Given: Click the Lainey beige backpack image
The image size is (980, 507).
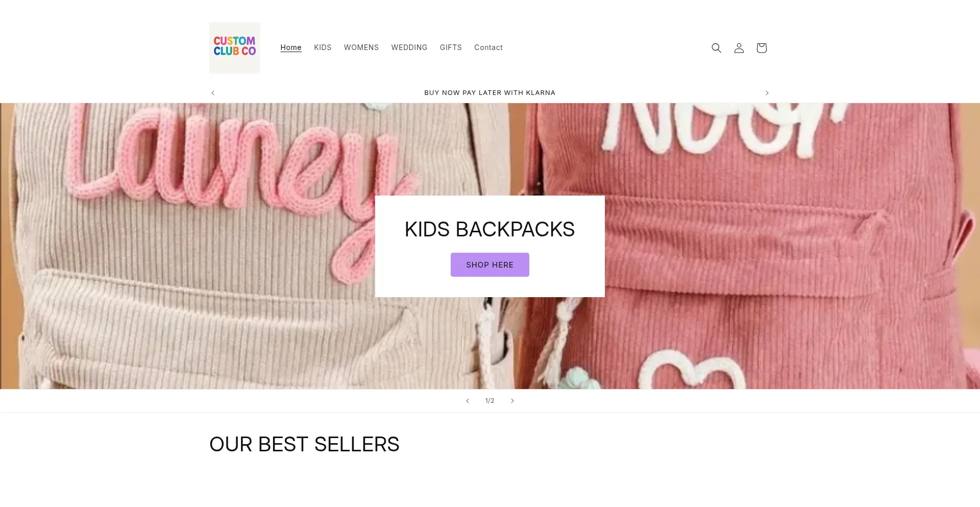Looking at the screenshot, I should pos(189,246).
